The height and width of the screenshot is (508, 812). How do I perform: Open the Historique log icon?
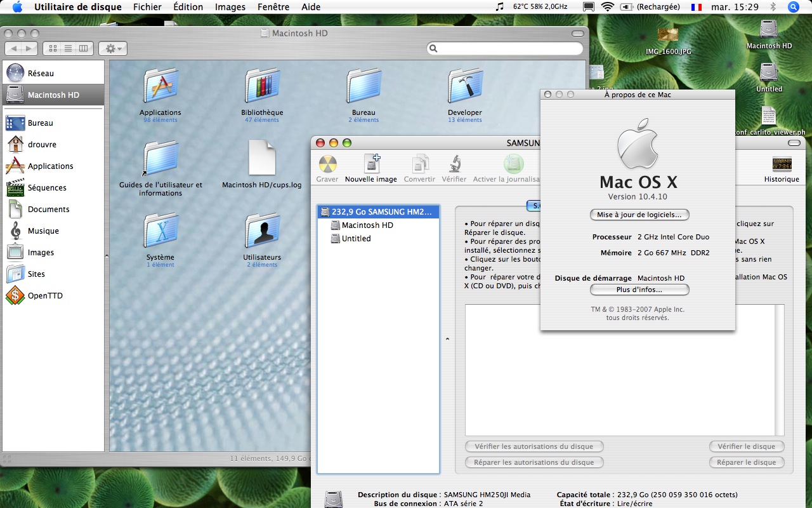pyautogui.click(x=782, y=164)
